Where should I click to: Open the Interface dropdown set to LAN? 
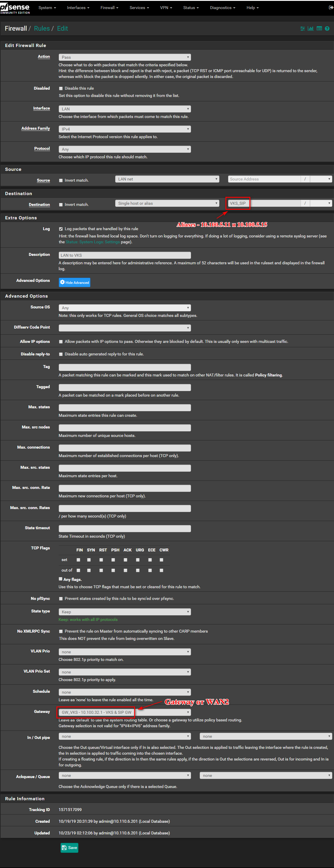coord(125,109)
